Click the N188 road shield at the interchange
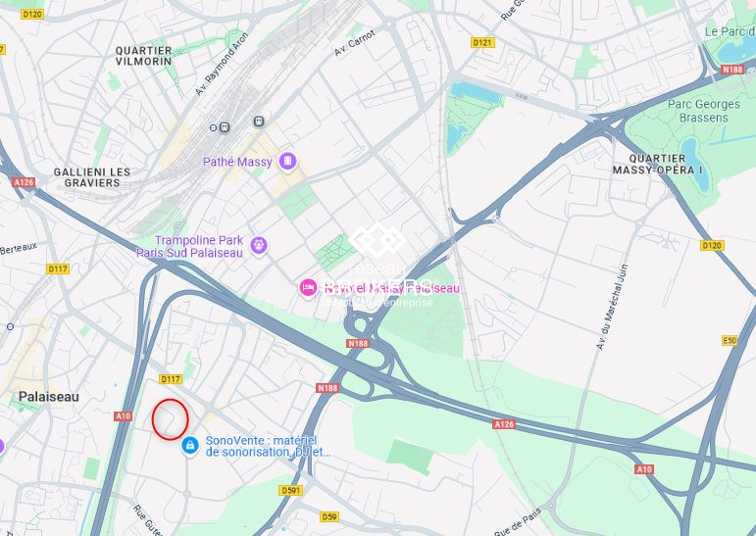The width and height of the screenshot is (756, 536). point(358,343)
